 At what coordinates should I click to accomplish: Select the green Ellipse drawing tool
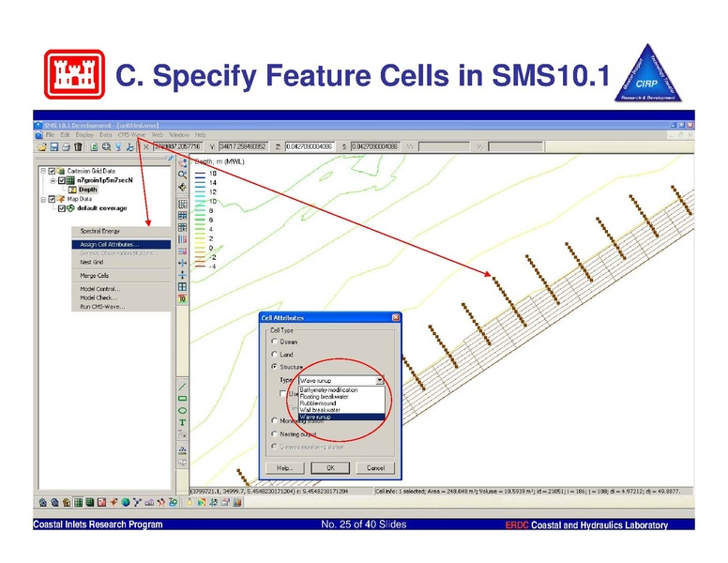(182, 411)
